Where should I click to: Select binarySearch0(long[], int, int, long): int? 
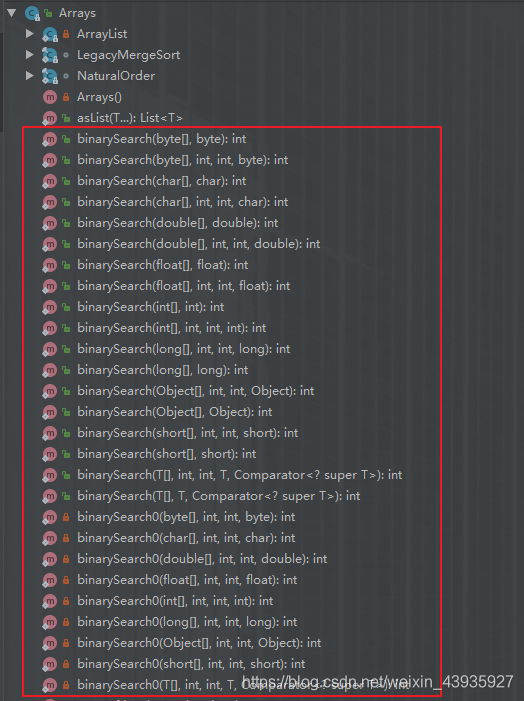[187, 622]
